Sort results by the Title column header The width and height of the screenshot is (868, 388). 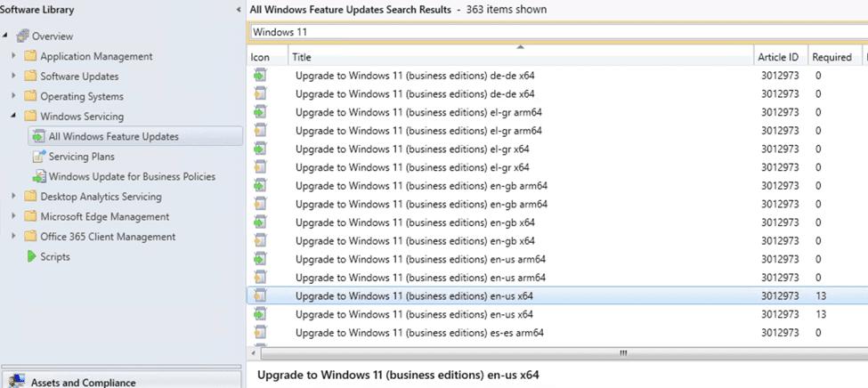(x=520, y=57)
